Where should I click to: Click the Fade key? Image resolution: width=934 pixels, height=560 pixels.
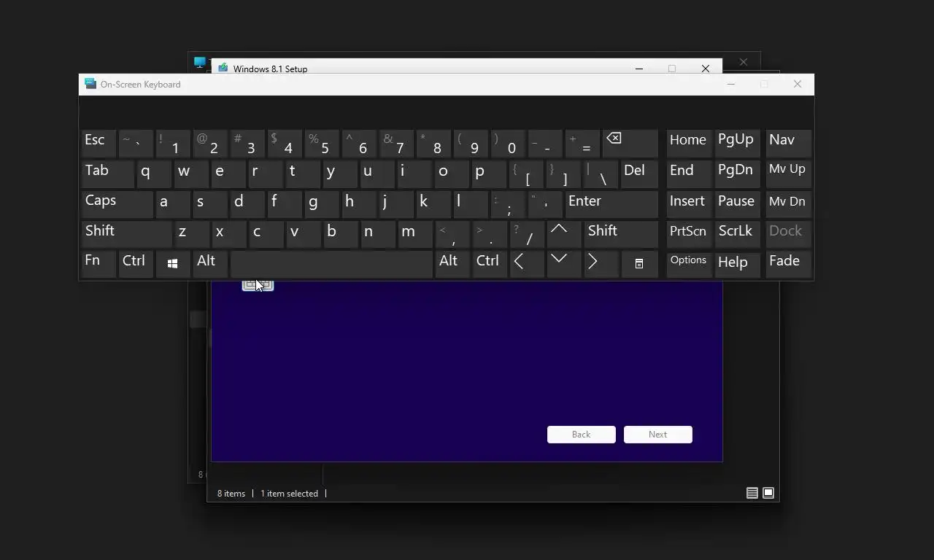pos(788,263)
